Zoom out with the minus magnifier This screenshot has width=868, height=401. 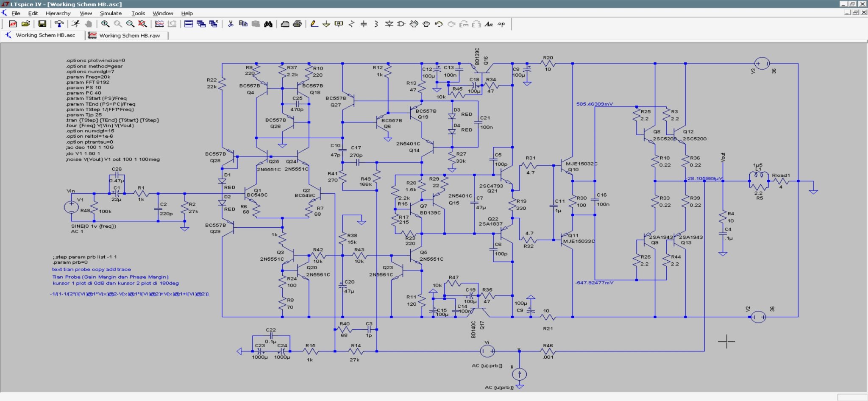pos(130,24)
